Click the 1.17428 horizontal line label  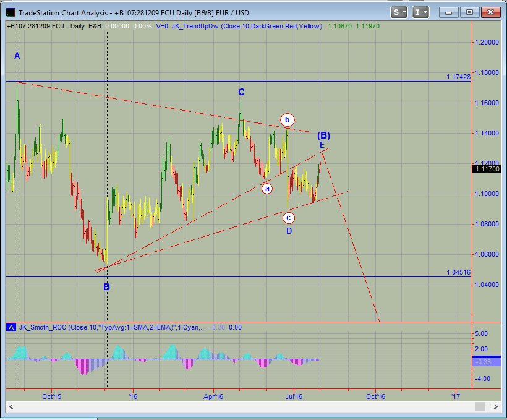[459, 77]
